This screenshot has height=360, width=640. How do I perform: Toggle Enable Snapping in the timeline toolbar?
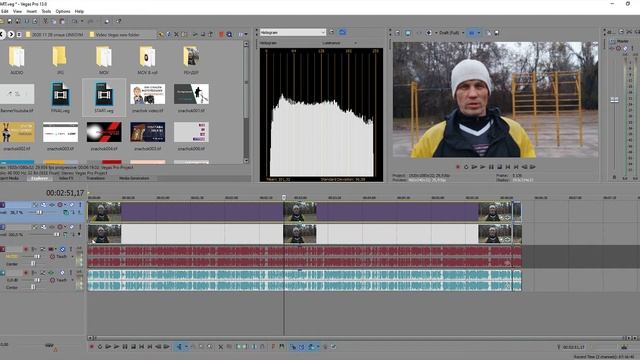[x=293, y=347]
